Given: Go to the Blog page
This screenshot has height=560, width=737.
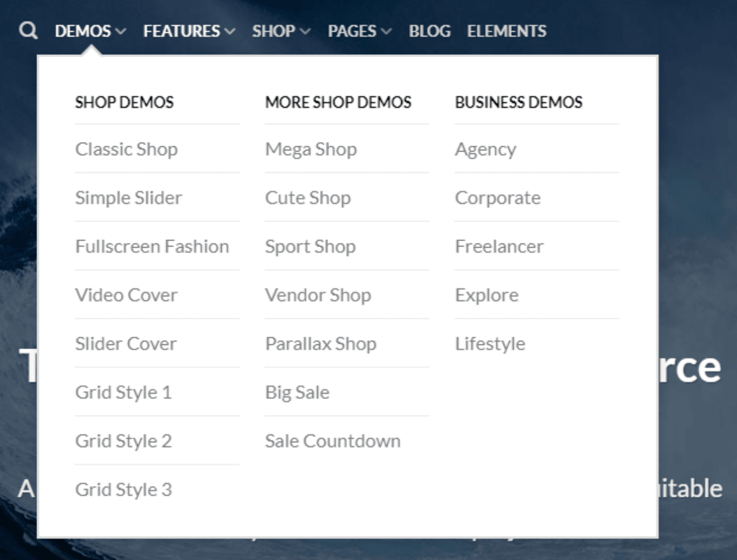Looking at the screenshot, I should pyautogui.click(x=429, y=31).
